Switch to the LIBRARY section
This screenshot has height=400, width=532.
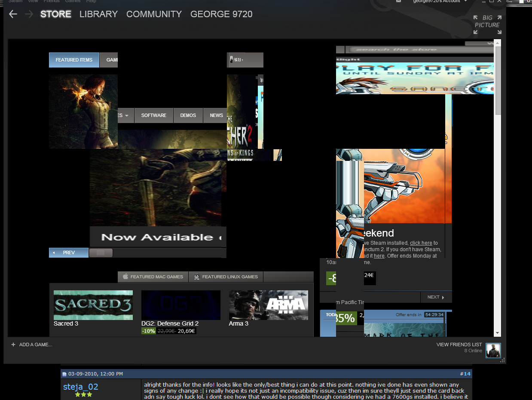point(98,14)
